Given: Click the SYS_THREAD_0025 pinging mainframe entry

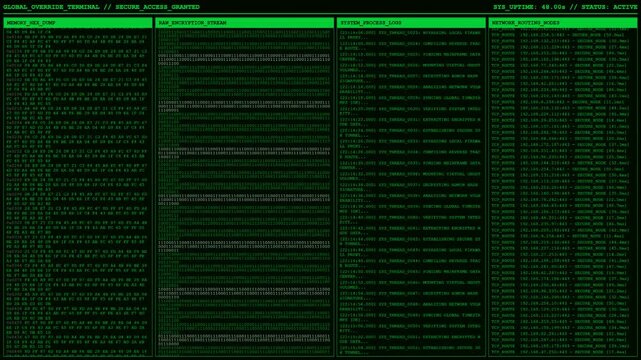Looking at the screenshot, I should point(410,56).
